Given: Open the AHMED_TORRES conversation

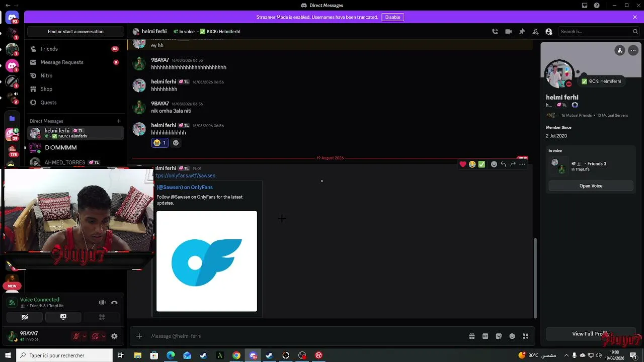Looking at the screenshot, I should (x=75, y=162).
